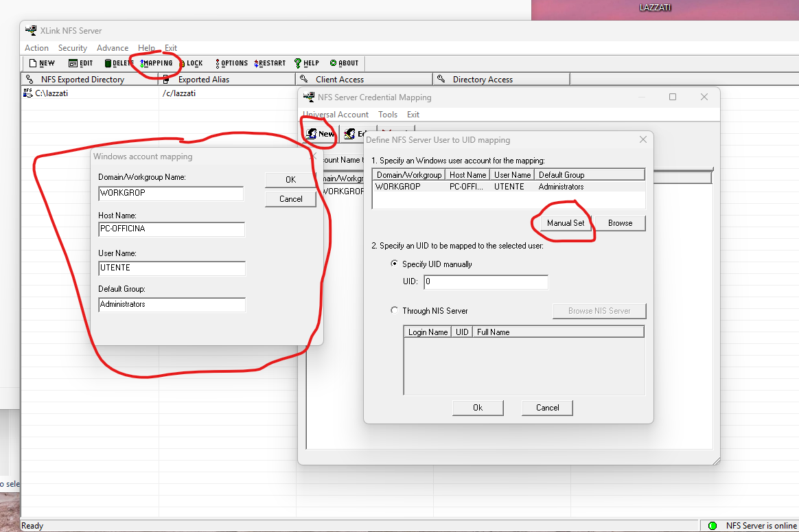Open the About toolbar button
Image resolution: width=799 pixels, height=532 pixels.
[345, 63]
